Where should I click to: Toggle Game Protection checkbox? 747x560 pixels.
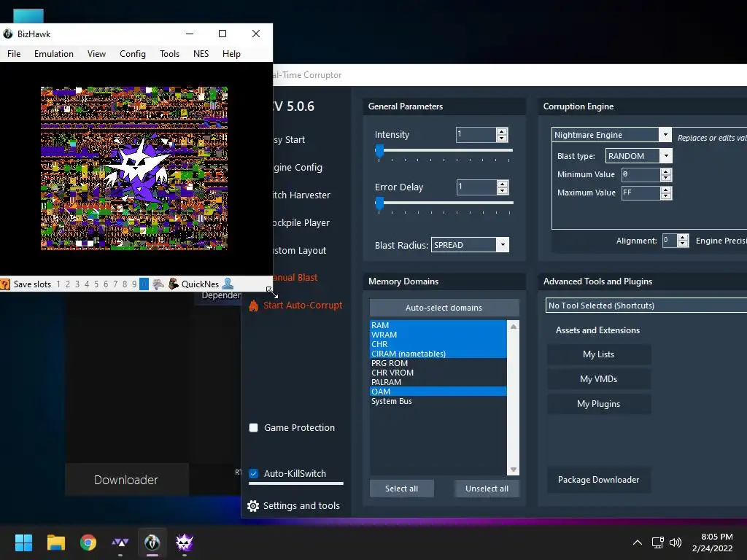pos(253,427)
